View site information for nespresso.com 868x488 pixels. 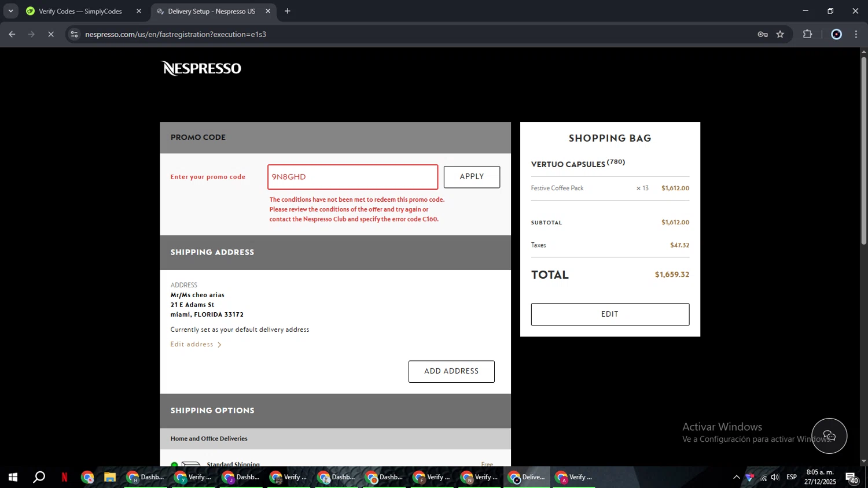[74, 34]
